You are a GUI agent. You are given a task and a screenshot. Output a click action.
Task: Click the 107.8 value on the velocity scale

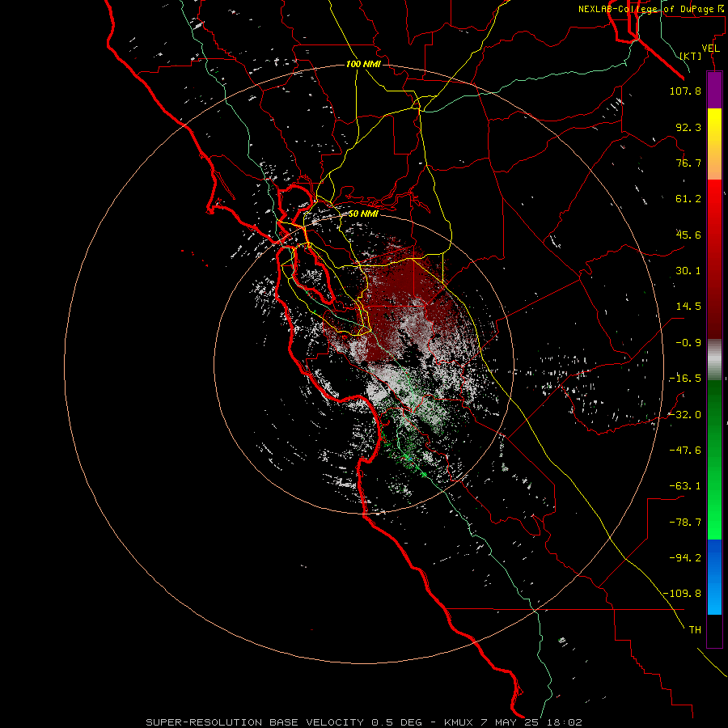click(x=685, y=91)
